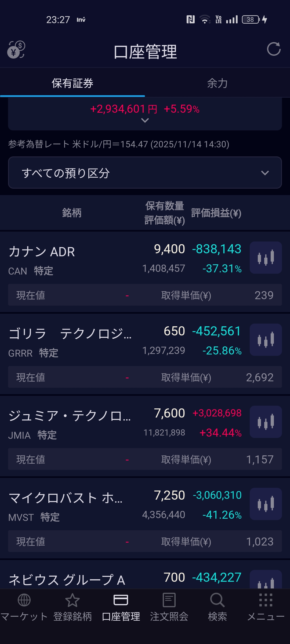The height and width of the screenshot is (644, 290).
Task: Open 登録銘柄 star icon in bottom bar
Action: (x=73, y=600)
